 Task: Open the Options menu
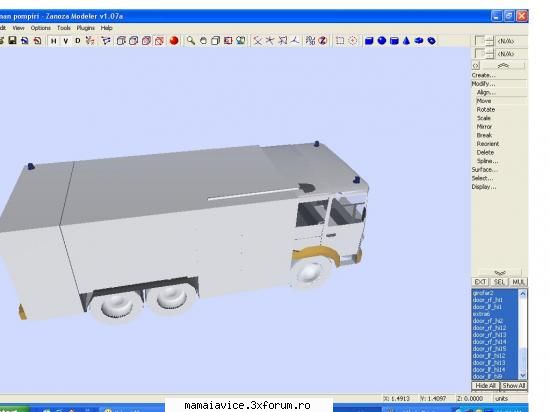point(40,28)
